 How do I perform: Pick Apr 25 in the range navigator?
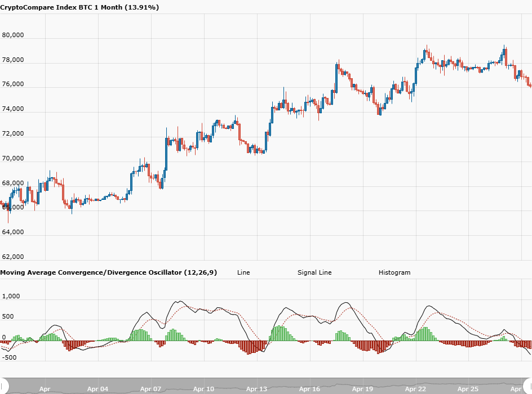[x=468, y=389]
